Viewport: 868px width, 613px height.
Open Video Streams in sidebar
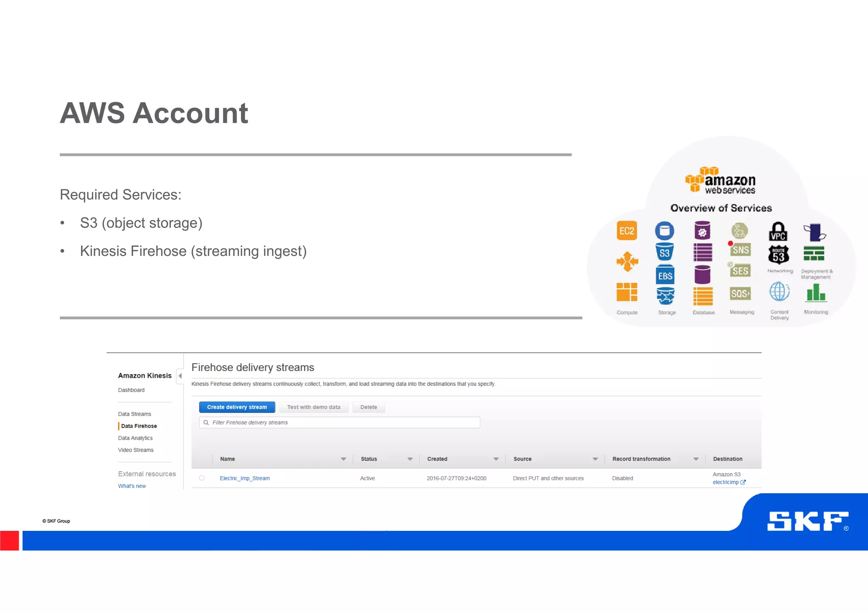(x=136, y=450)
